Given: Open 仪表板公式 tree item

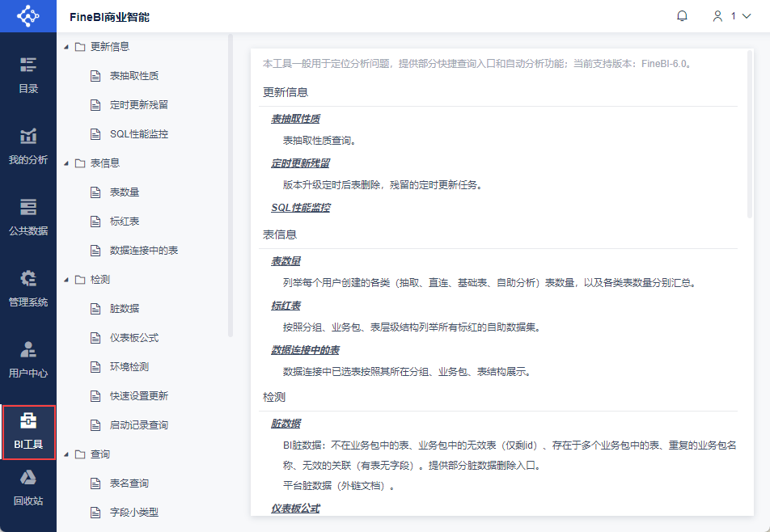Looking at the screenshot, I should tap(134, 338).
